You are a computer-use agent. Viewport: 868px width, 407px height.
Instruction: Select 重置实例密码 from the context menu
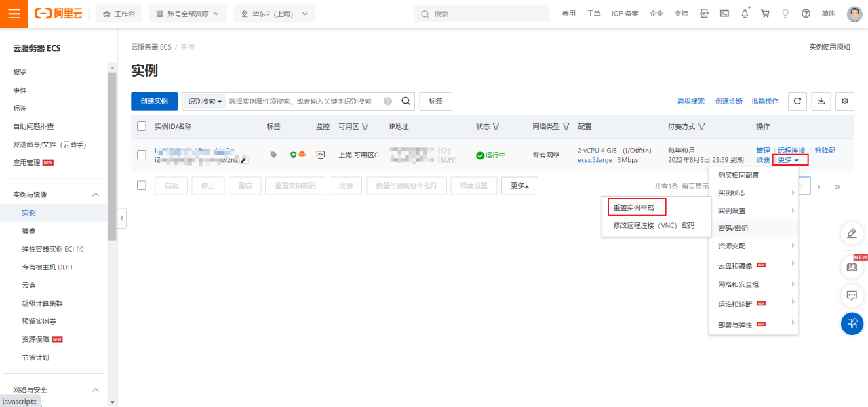coord(636,206)
